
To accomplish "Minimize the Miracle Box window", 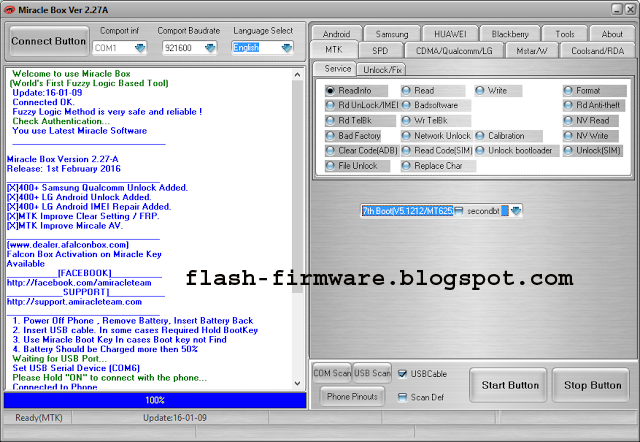I will point(617,10).
